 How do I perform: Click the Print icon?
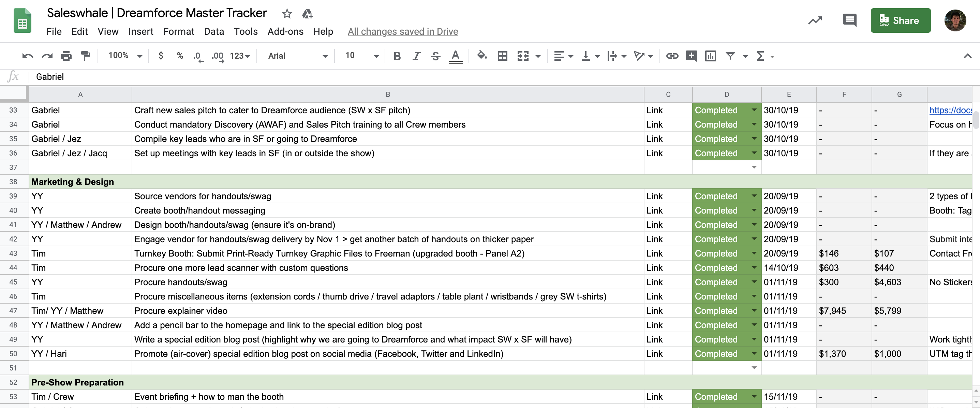point(66,56)
